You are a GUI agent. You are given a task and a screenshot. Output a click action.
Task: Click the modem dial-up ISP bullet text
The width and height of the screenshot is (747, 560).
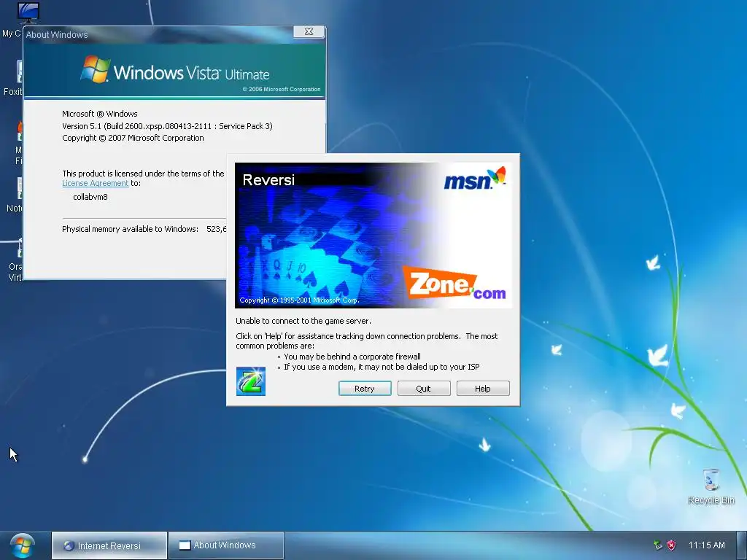click(x=382, y=367)
